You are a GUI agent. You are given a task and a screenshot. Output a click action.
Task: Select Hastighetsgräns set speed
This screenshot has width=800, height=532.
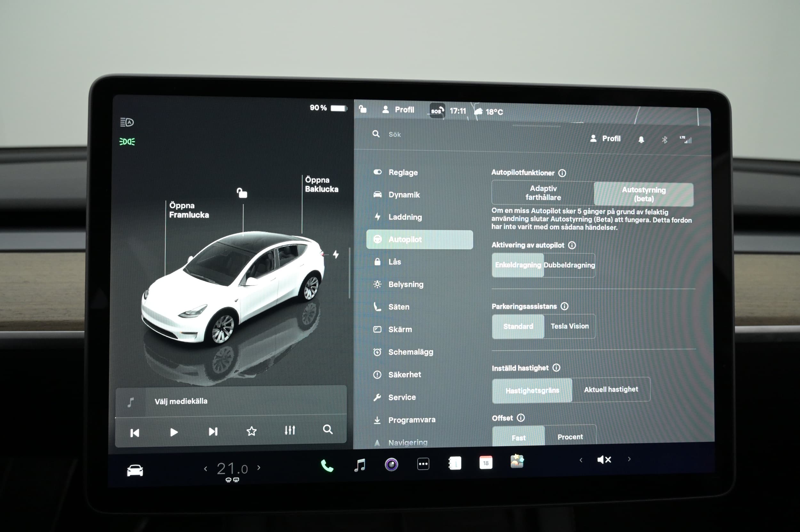tap(532, 391)
